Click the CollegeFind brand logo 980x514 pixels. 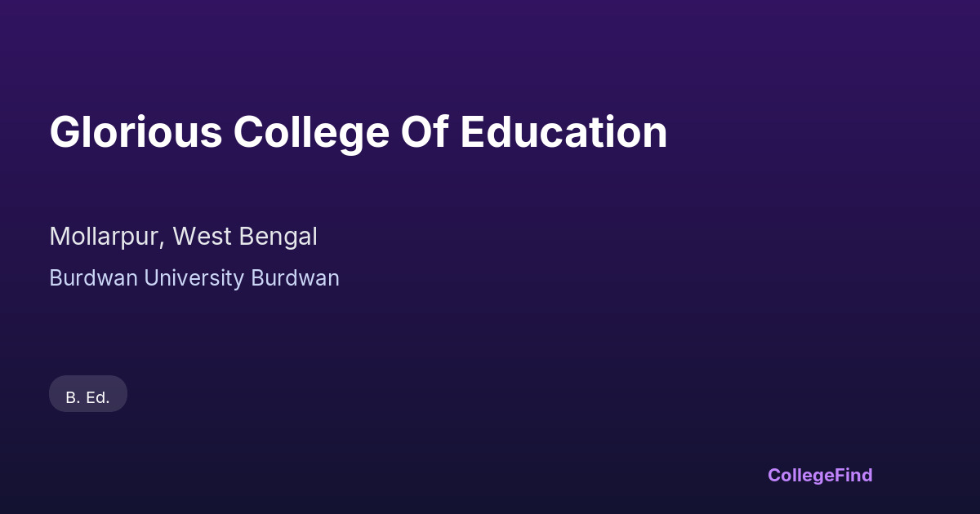[x=819, y=475]
